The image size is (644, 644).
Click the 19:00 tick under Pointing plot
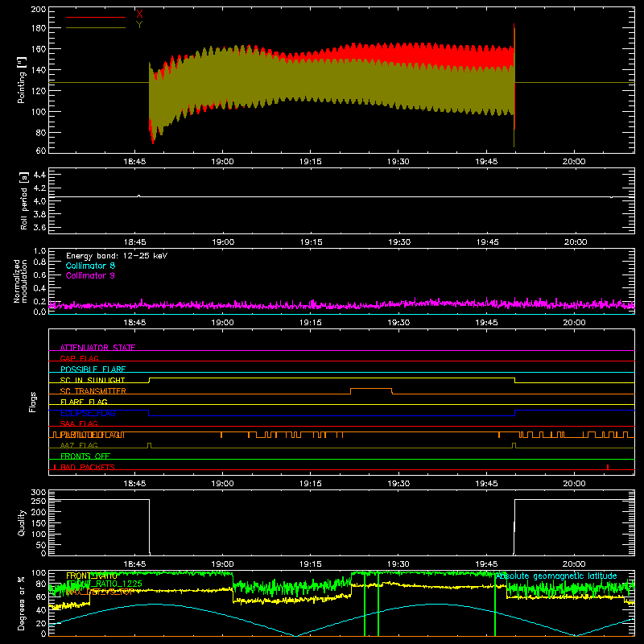(222, 162)
